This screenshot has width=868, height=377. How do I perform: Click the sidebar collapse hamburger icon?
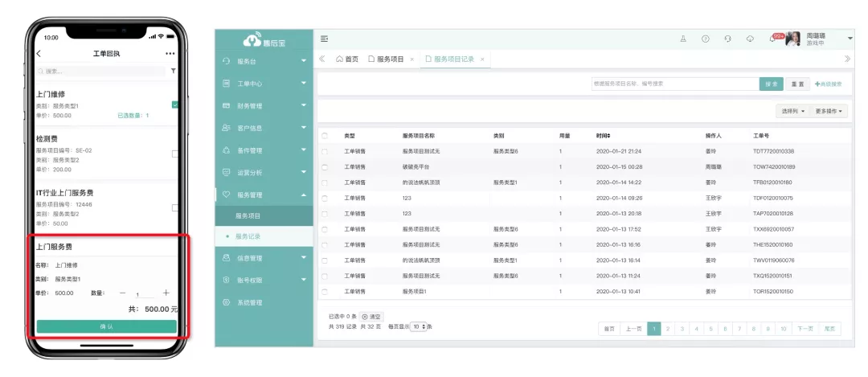pos(324,39)
